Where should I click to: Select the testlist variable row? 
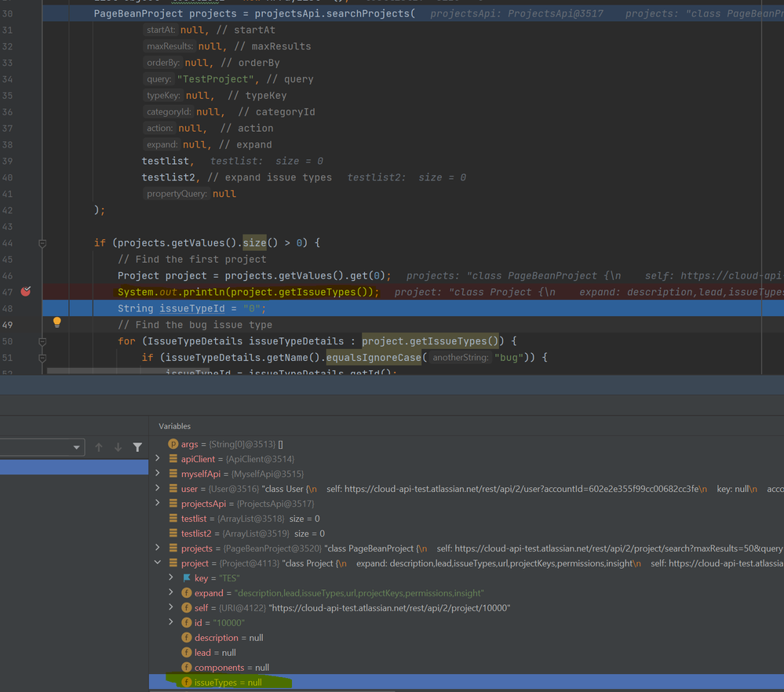click(x=466, y=519)
